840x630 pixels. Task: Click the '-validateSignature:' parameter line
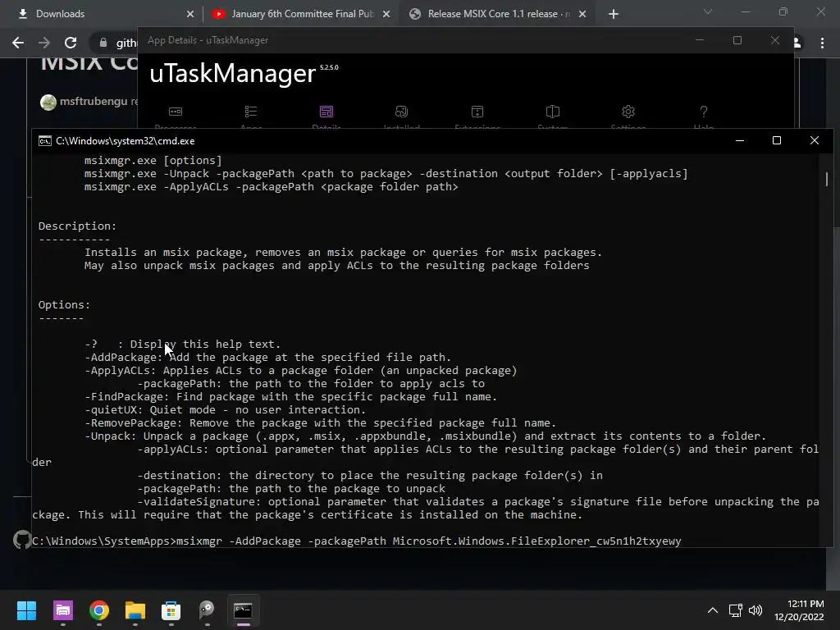coord(478,502)
